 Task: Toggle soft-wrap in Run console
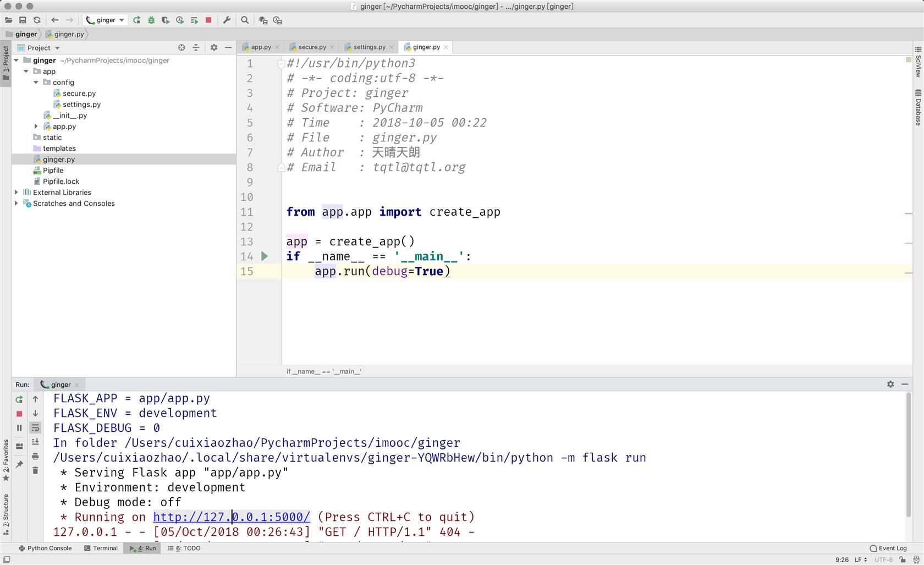click(35, 428)
